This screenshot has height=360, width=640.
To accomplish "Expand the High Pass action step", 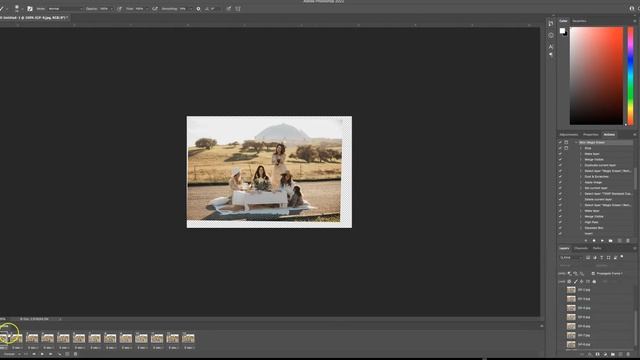I will [581, 222].
